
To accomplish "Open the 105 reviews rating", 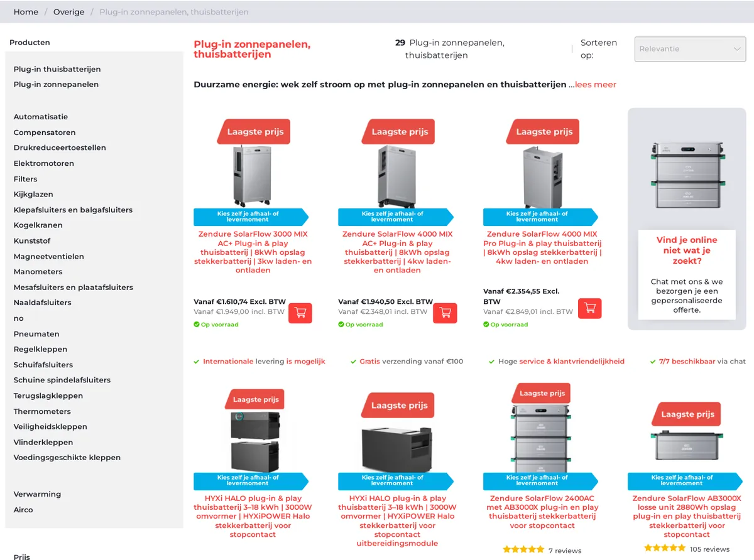I will 687,549.
